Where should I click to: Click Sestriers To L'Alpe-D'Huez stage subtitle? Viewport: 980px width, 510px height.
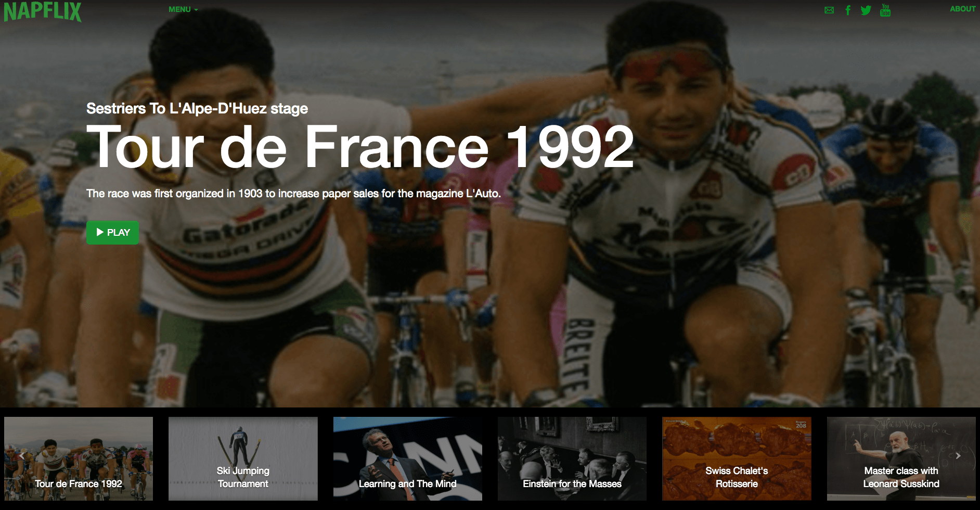coord(197,108)
